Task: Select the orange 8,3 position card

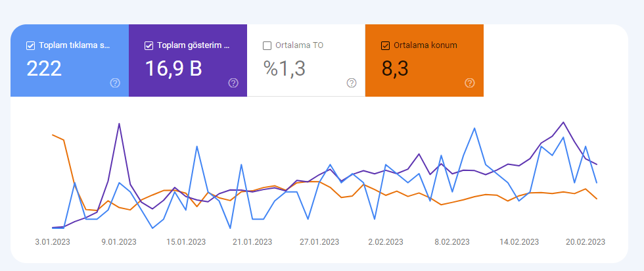Action: pos(425,61)
